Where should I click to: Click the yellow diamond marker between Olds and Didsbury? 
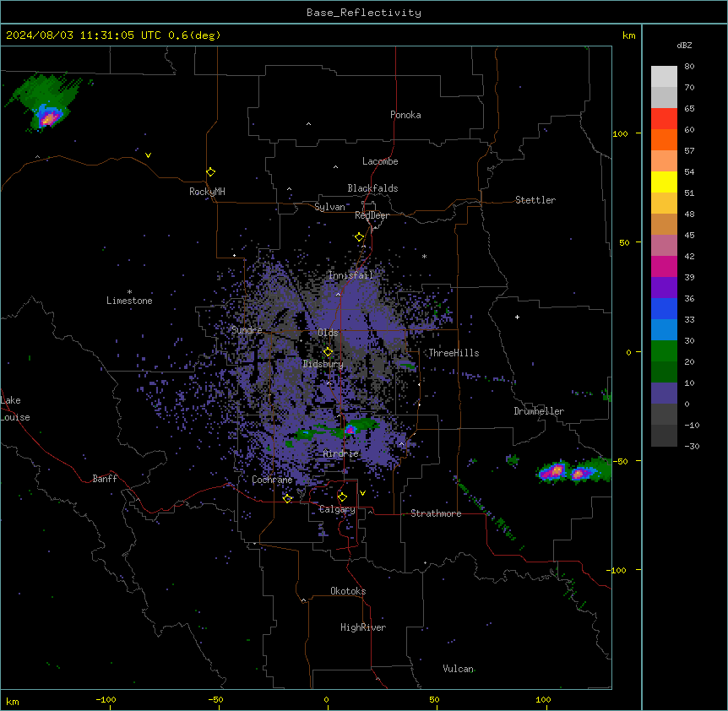[328, 352]
